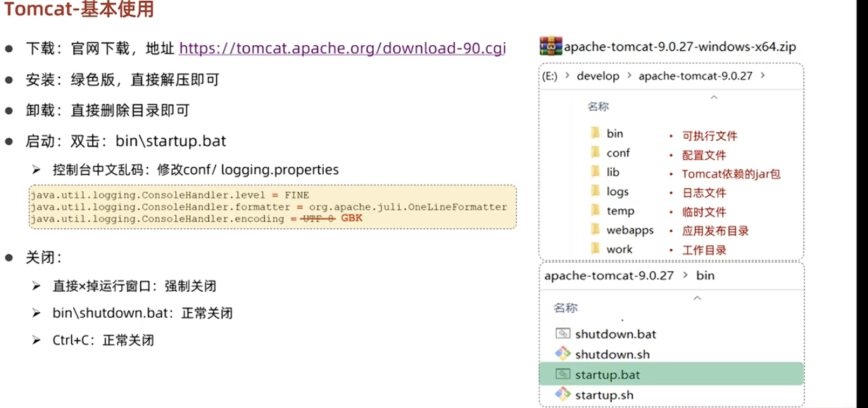This screenshot has width=868, height=408.
Task: Click the temp folder icon
Action: [595, 211]
